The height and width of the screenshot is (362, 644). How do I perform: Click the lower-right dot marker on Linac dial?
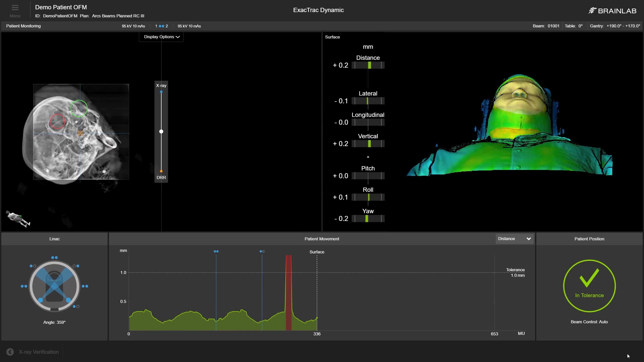point(76,306)
